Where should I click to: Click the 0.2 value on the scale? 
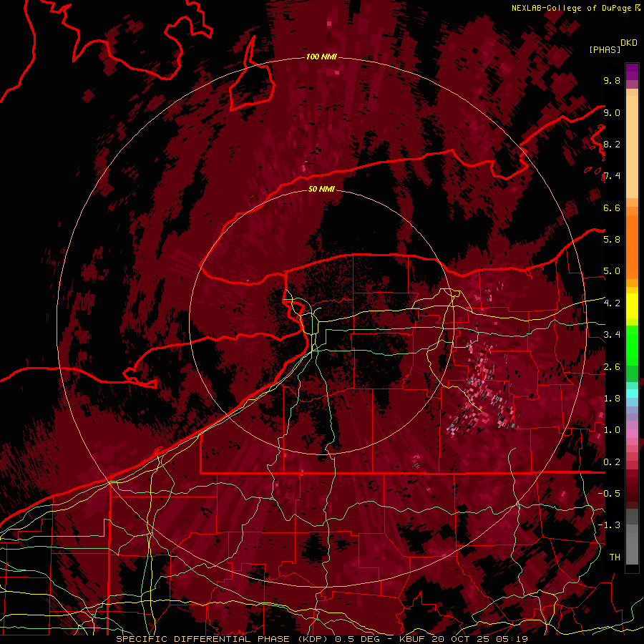[x=612, y=462]
